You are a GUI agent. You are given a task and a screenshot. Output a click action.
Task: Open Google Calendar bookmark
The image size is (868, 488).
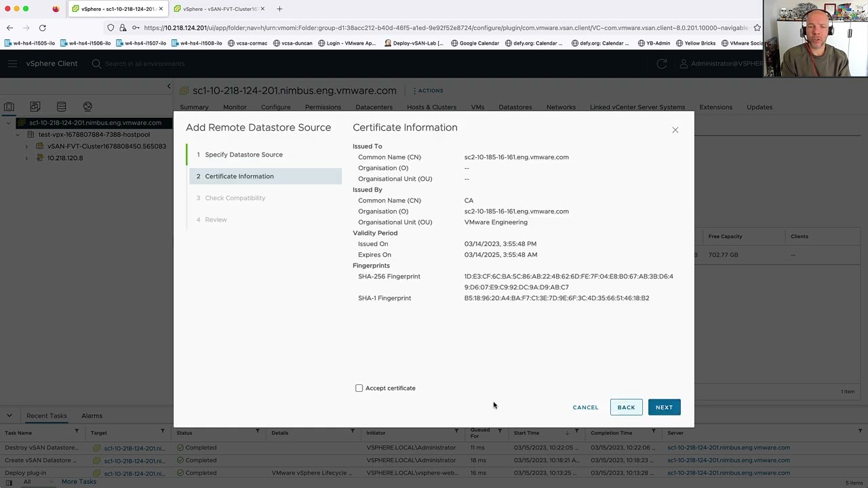(x=475, y=43)
